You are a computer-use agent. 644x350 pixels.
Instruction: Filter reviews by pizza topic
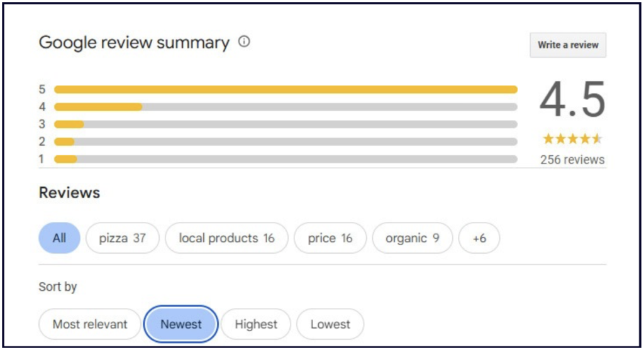click(x=122, y=238)
